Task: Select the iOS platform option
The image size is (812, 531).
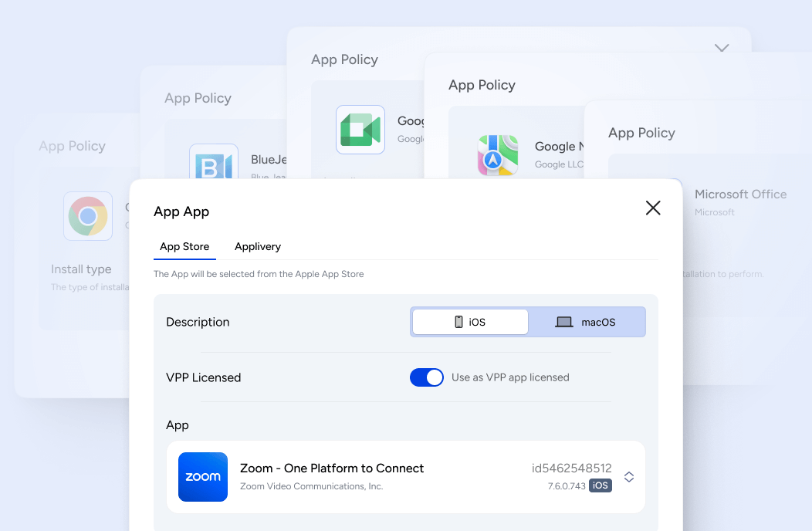Action: [x=470, y=322]
